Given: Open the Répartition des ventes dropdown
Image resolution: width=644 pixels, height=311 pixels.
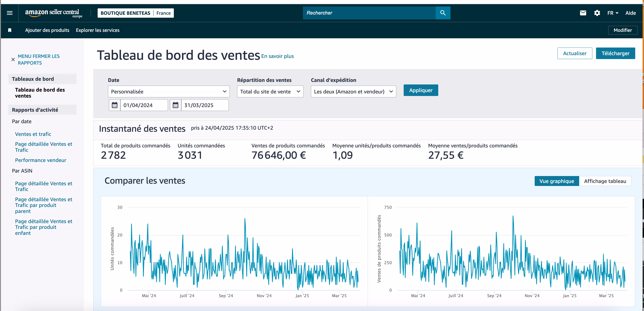Looking at the screenshot, I should pos(270,92).
